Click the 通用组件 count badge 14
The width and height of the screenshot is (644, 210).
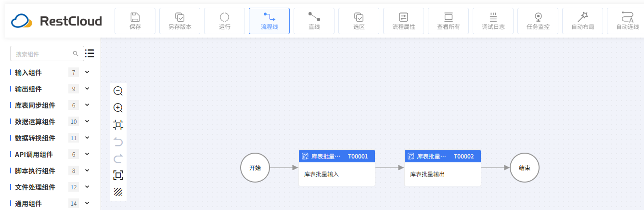74,204
